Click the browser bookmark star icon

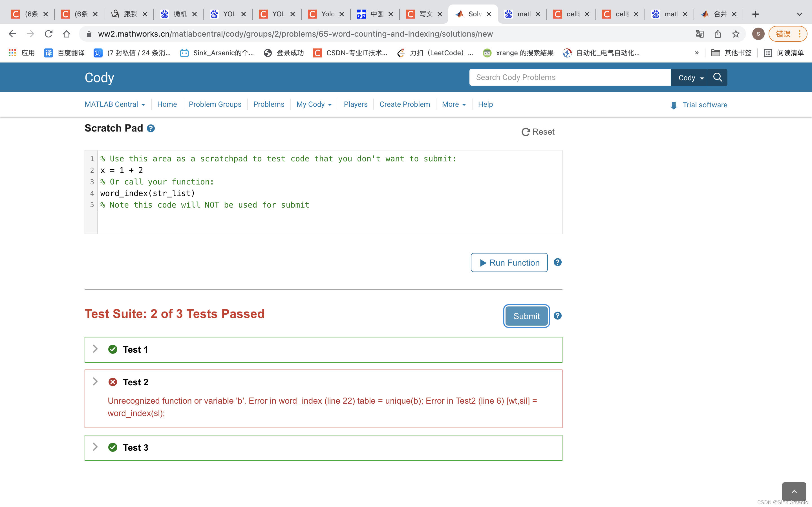[x=735, y=33]
